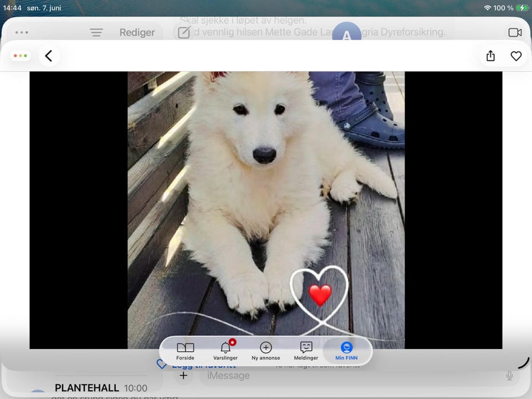Tap the 14:44 clock in status bar
Image resolution: width=532 pixels, height=399 pixels.
[x=12, y=8]
